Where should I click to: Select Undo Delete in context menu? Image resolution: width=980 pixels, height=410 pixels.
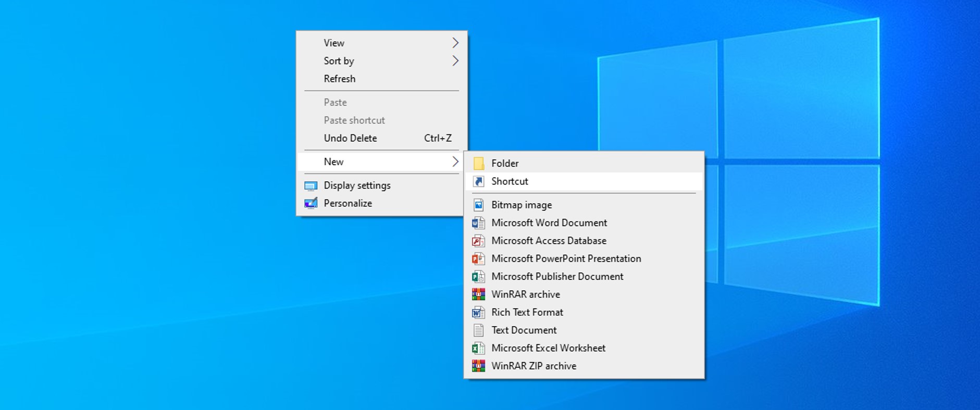coord(381,138)
